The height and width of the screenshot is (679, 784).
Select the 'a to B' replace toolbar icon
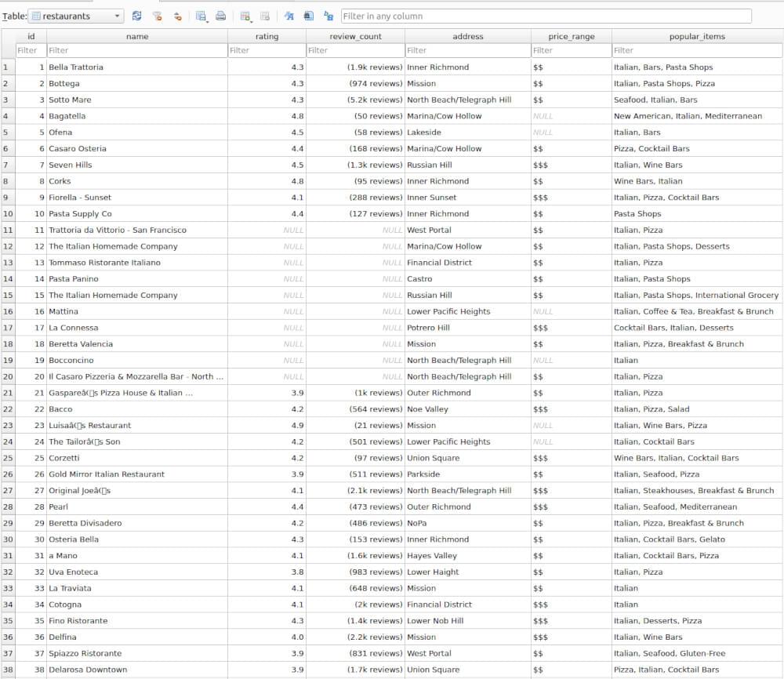point(329,16)
